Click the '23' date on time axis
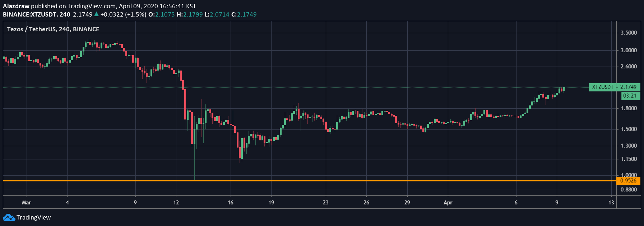Viewport: 644px width, 226px height. coord(325,203)
